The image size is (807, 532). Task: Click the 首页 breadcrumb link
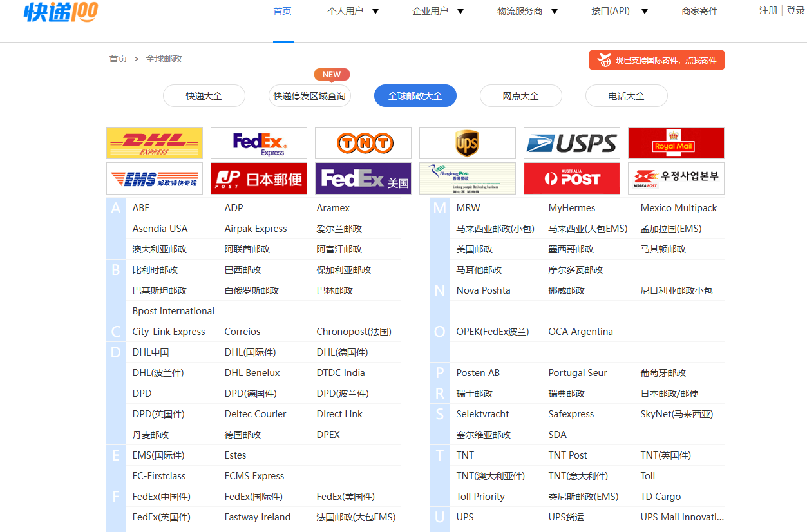tap(118, 59)
